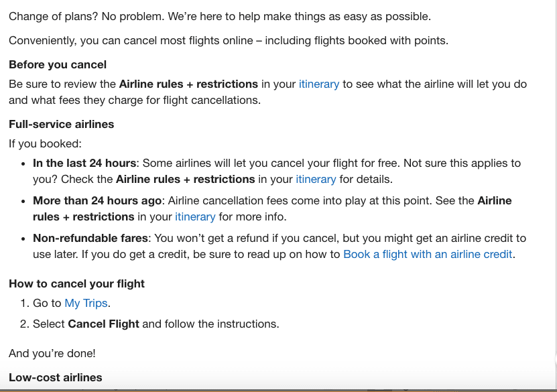Click the Change of plans? No problem sentence
557x392 pixels.
point(220,16)
